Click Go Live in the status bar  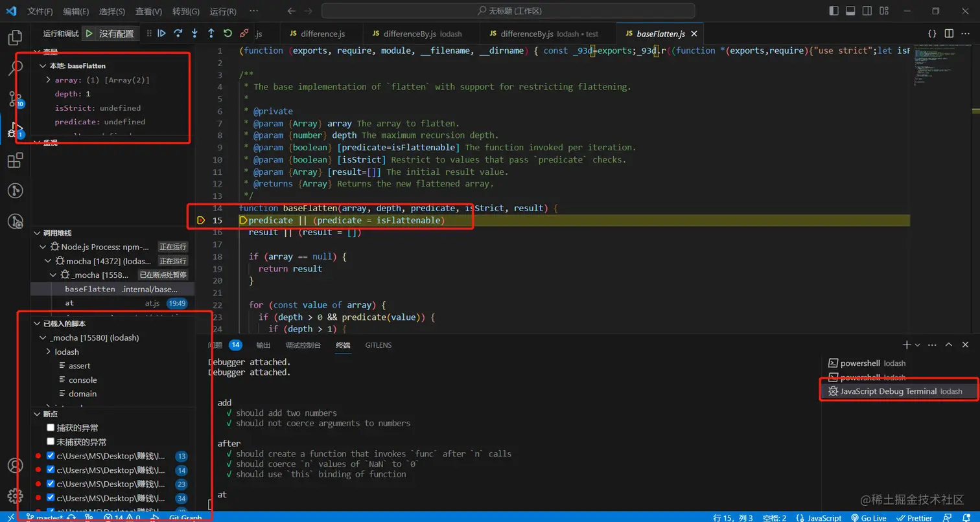click(868, 517)
